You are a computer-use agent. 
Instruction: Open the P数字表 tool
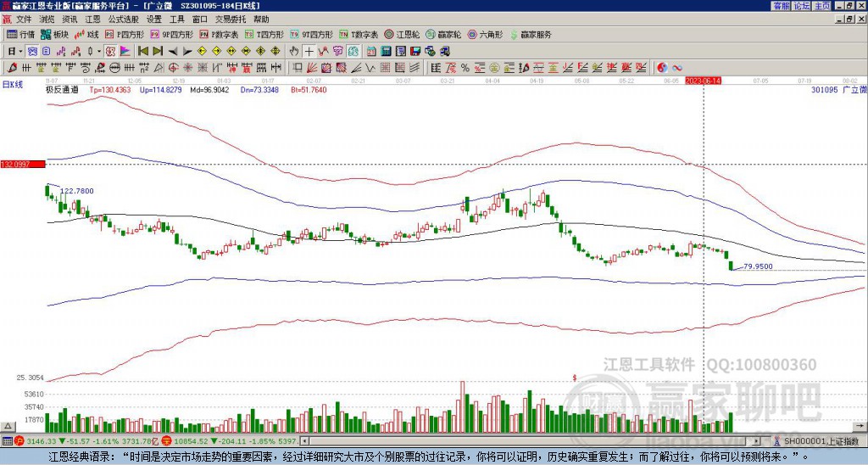(x=219, y=34)
